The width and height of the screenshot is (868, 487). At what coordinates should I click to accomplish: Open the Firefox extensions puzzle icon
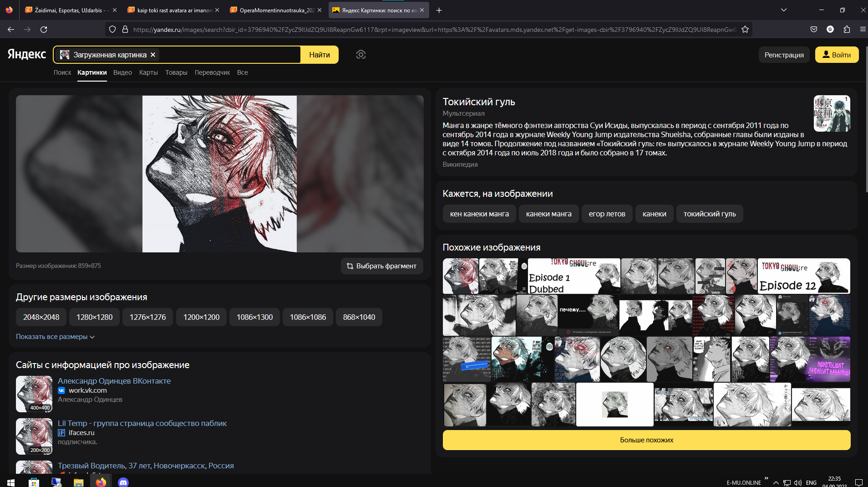[847, 30]
